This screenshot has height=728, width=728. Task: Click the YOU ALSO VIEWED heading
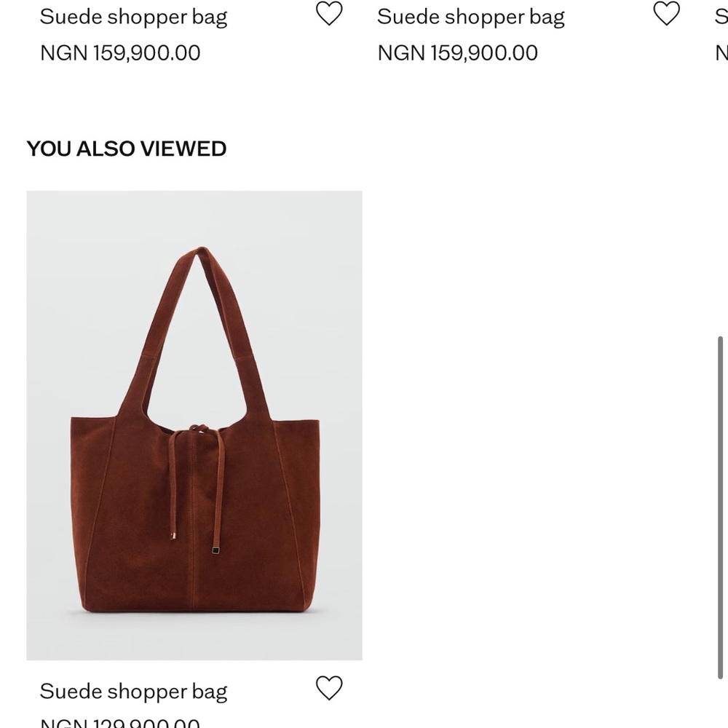point(127,149)
